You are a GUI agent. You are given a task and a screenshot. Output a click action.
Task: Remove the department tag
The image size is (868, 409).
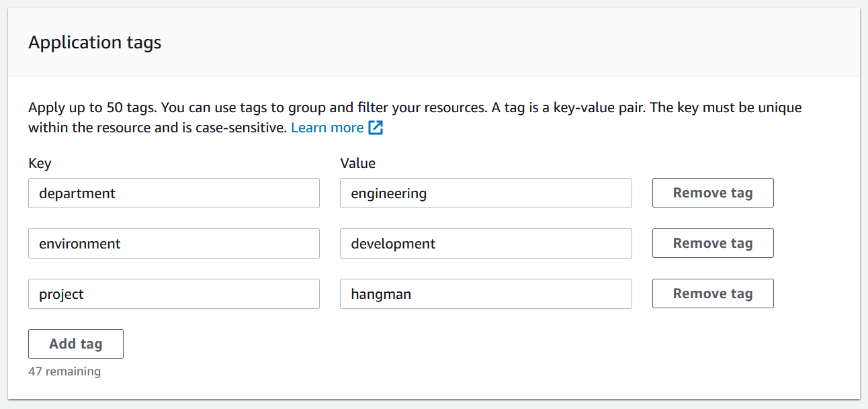tap(712, 193)
